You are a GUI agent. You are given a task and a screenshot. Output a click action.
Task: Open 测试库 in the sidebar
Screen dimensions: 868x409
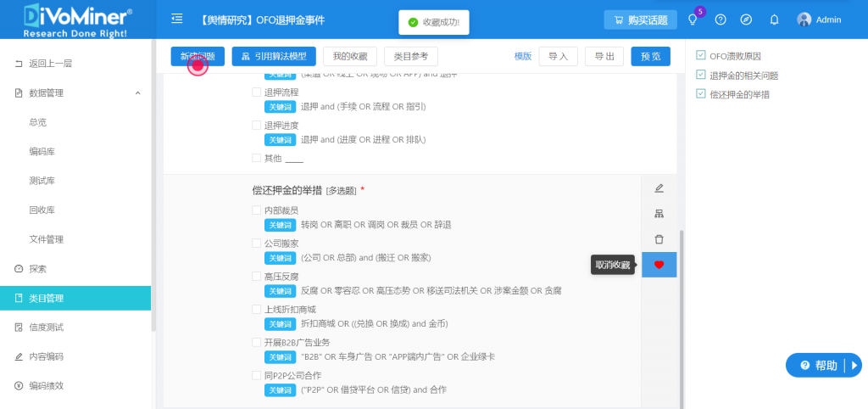[x=42, y=181]
